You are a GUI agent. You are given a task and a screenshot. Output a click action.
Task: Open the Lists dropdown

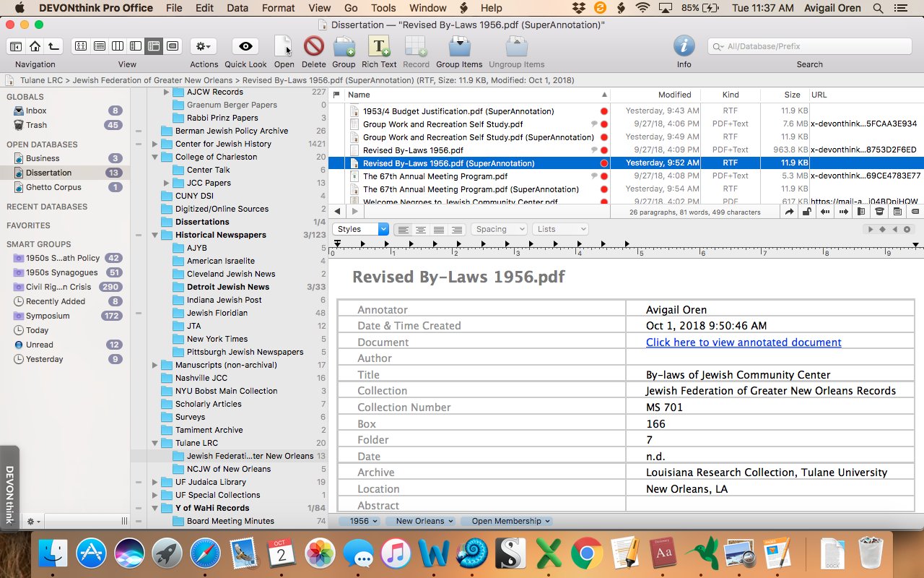[560, 229]
